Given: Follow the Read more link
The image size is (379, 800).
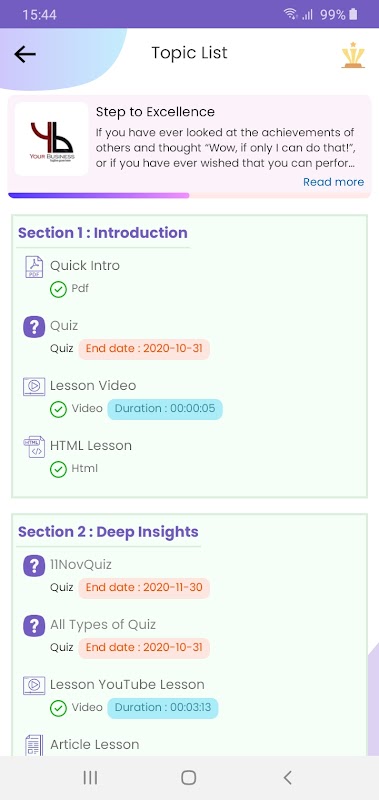Looking at the screenshot, I should 334,182.
